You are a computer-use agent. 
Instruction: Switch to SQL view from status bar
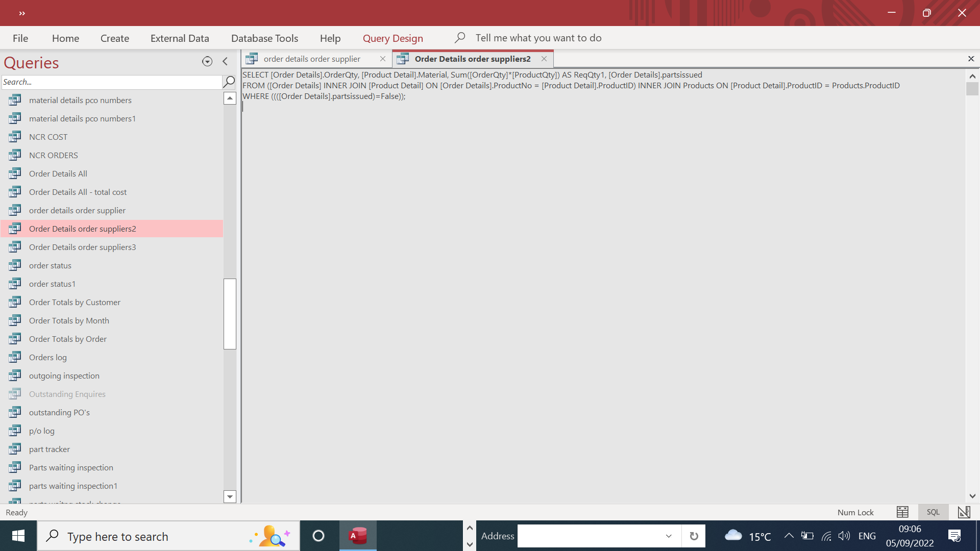click(933, 512)
